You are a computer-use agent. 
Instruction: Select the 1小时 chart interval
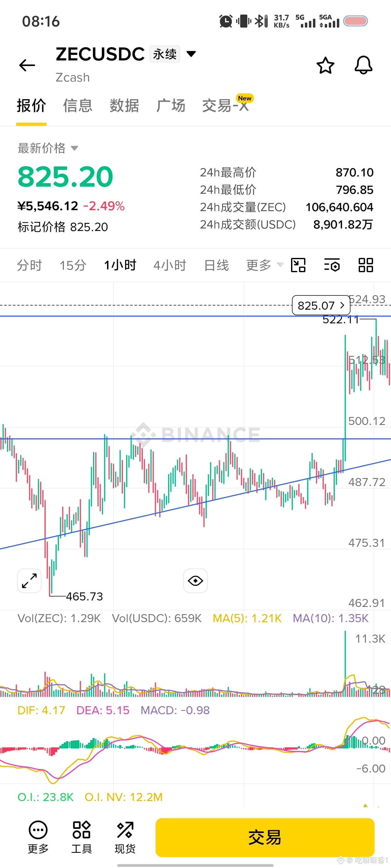click(x=120, y=265)
